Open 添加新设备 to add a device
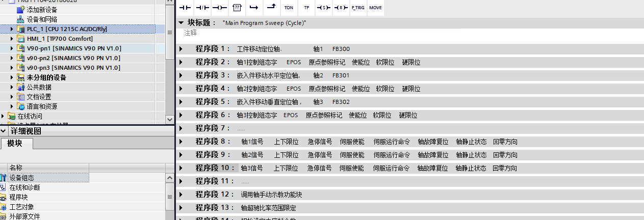This screenshot has width=644, height=220. (42, 10)
